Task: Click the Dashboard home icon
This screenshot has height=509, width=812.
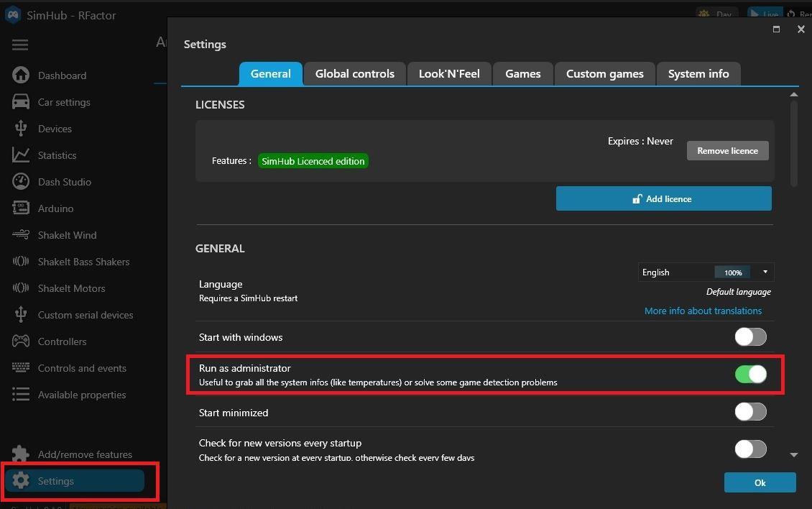Action: coord(21,75)
